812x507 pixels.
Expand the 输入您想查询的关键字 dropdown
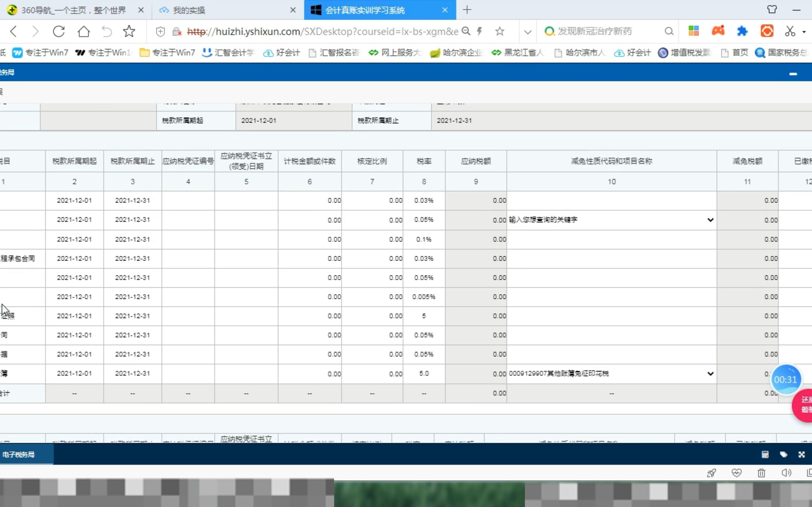(x=710, y=220)
